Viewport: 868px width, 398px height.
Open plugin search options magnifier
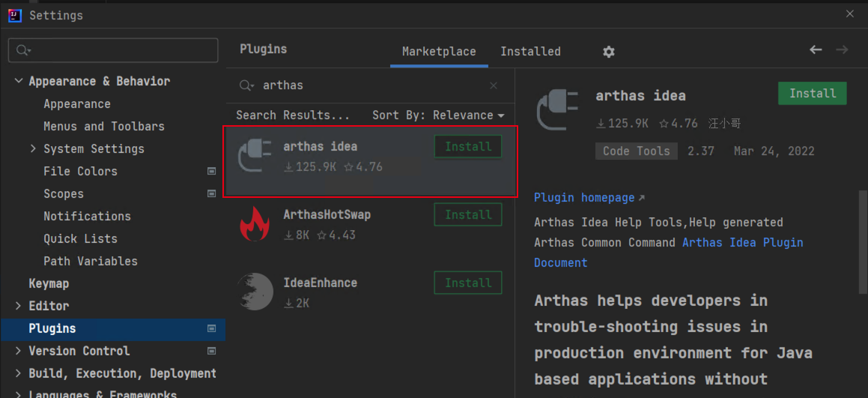(246, 86)
